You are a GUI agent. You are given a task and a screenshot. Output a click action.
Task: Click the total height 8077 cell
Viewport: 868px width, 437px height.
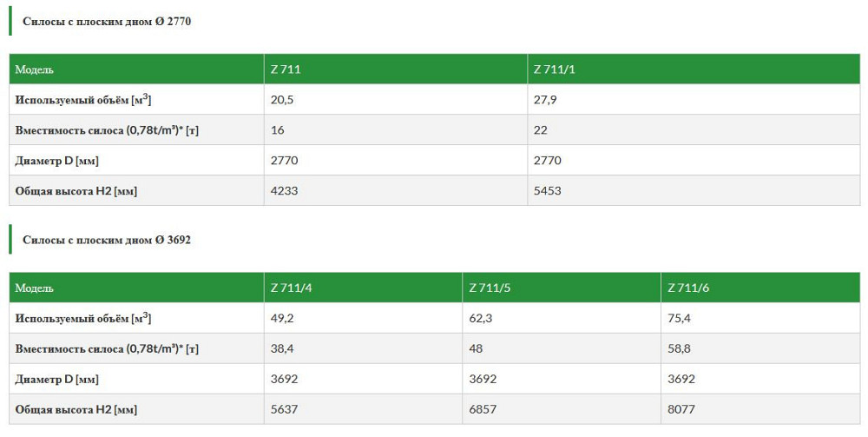pyautogui.click(x=681, y=408)
